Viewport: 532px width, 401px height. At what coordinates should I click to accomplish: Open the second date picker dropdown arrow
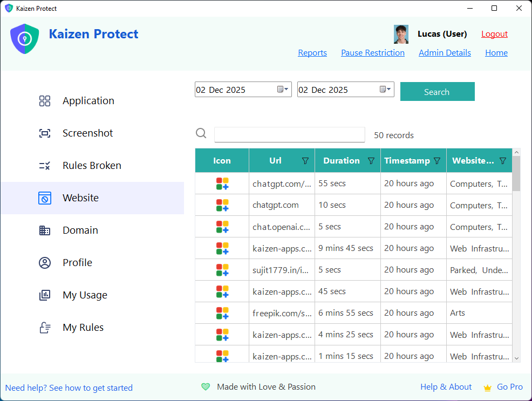pos(386,89)
